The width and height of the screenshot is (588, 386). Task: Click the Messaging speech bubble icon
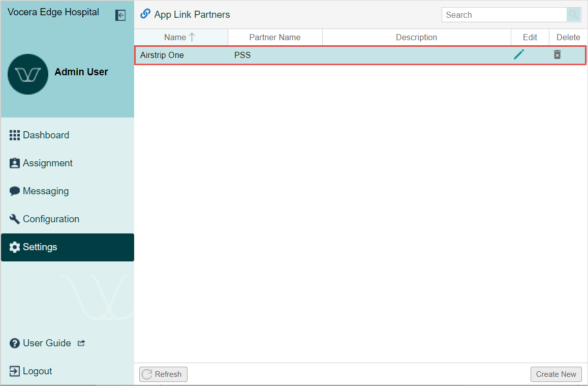(x=15, y=191)
